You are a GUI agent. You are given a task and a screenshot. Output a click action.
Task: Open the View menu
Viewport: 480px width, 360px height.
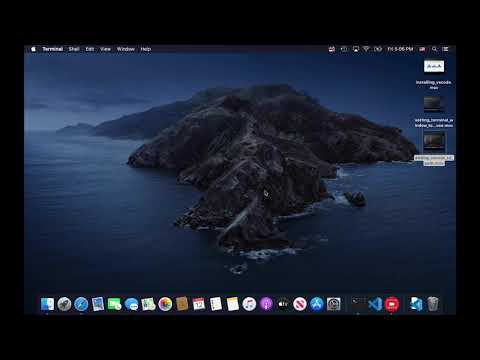pyautogui.click(x=105, y=49)
